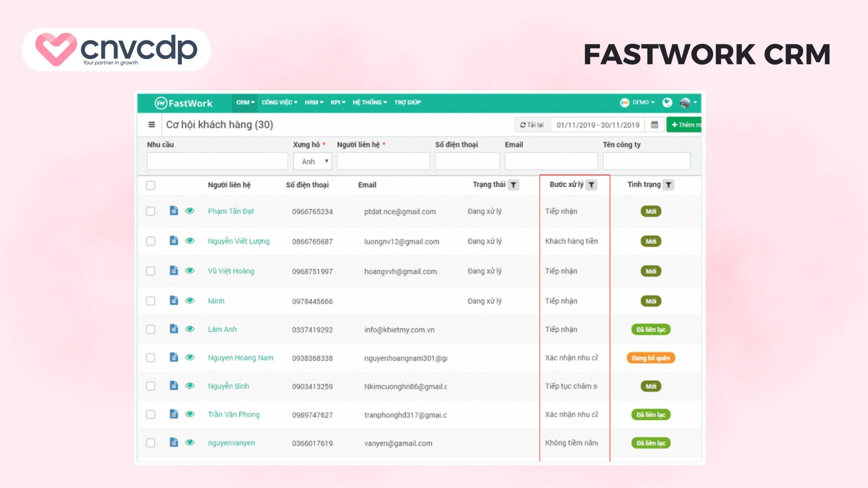Click the calendar icon next to the date range
The width and height of the screenshot is (868, 488).
pos(654,124)
